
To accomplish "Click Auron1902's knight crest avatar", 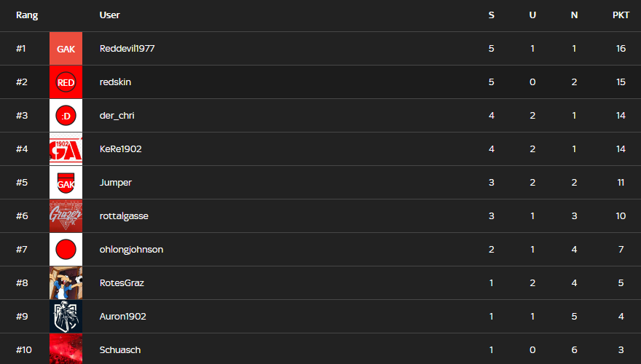I will 66,317.
